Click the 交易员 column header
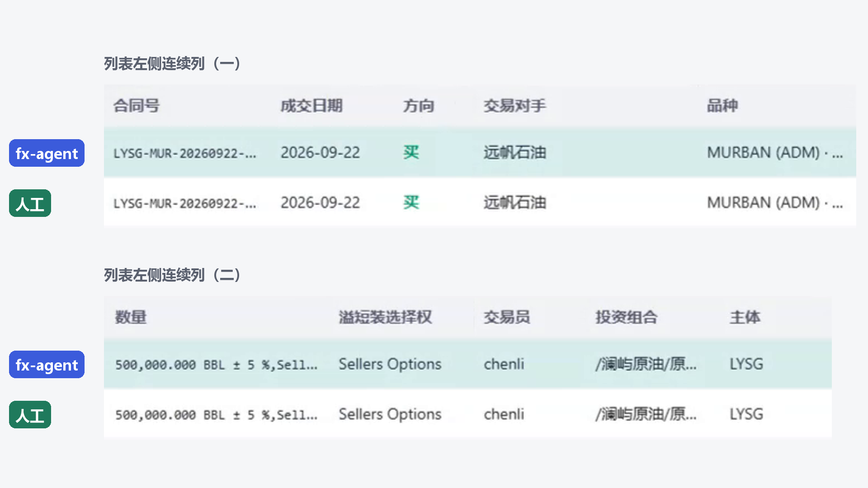Image resolution: width=868 pixels, height=488 pixels. [507, 317]
